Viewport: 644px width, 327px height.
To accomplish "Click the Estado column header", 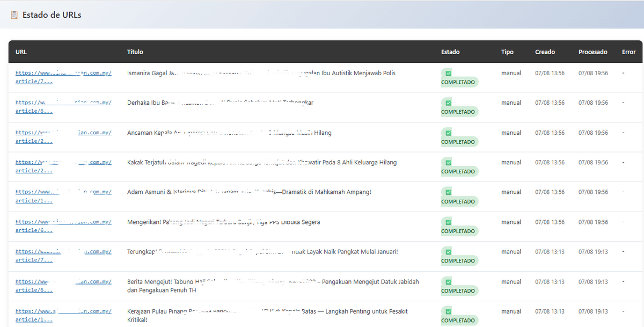I will [x=450, y=52].
